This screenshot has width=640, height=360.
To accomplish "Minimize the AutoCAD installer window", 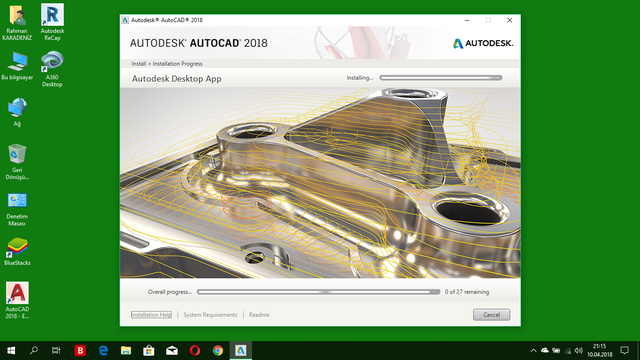I will tap(467, 20).
